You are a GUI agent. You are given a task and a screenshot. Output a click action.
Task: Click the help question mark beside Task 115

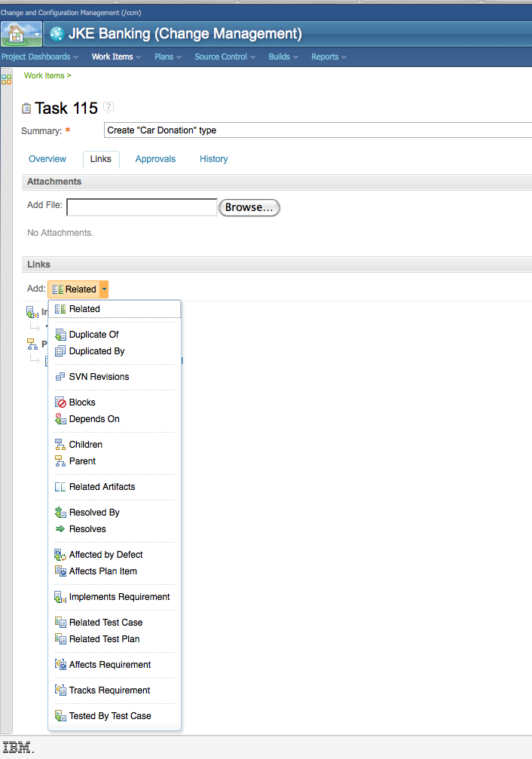point(109,106)
